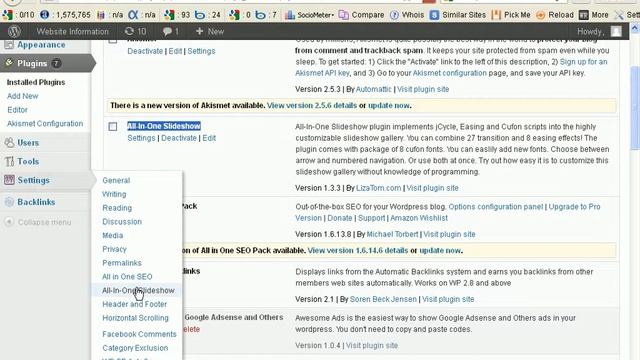The width and height of the screenshot is (640, 360).
Task: Open the updates counter showing 10
Action: click(x=136, y=31)
